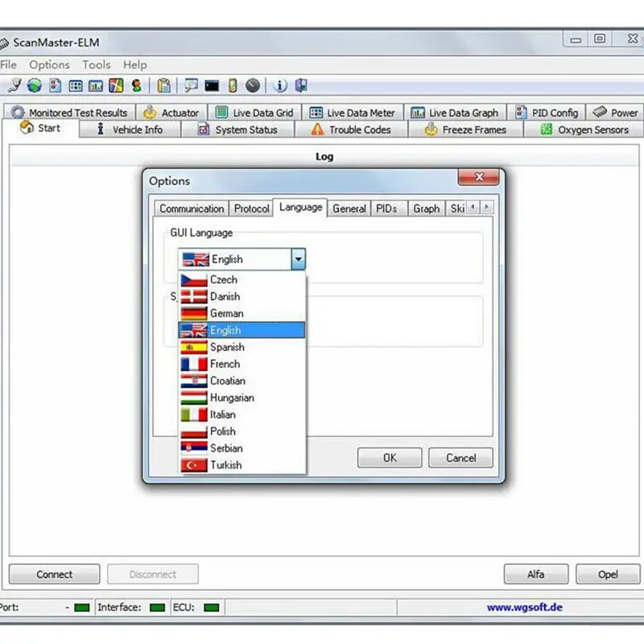The image size is (644, 644).
Task: Collapse the GUI Language dropdown arrow
Action: point(298,259)
